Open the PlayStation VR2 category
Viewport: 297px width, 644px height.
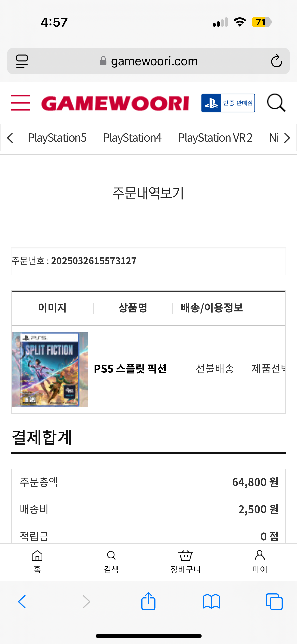click(215, 138)
